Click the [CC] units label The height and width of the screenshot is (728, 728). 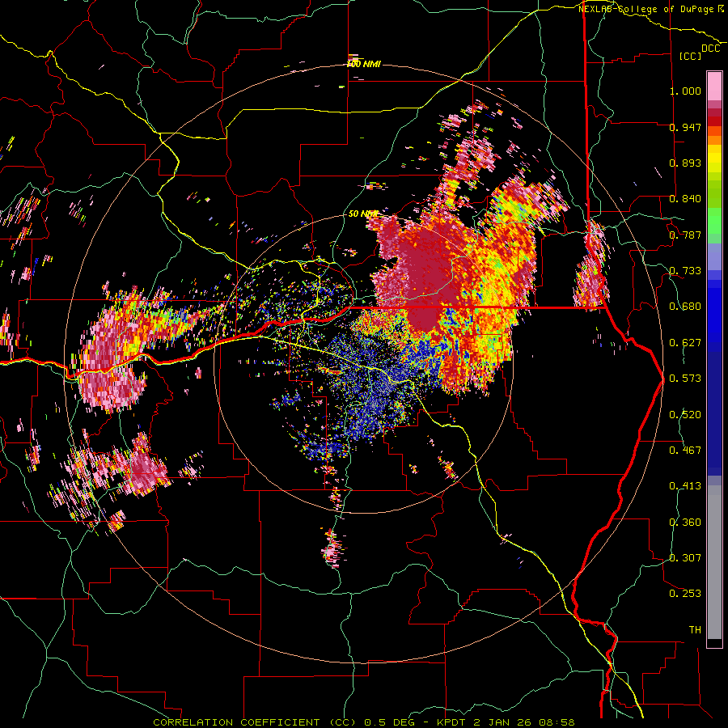691,56
